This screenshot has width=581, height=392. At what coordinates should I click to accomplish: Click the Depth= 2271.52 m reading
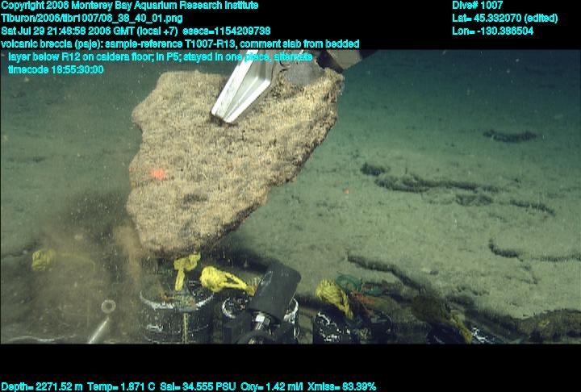42,386
